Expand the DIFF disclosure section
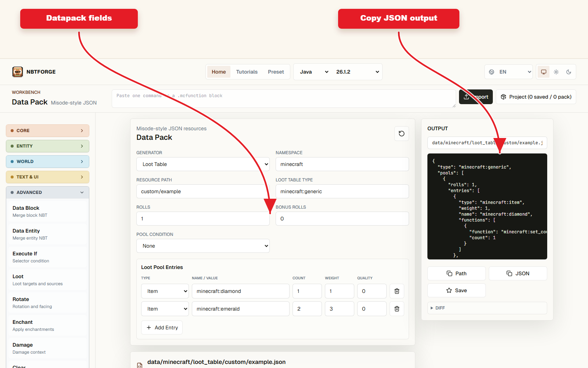 point(487,308)
